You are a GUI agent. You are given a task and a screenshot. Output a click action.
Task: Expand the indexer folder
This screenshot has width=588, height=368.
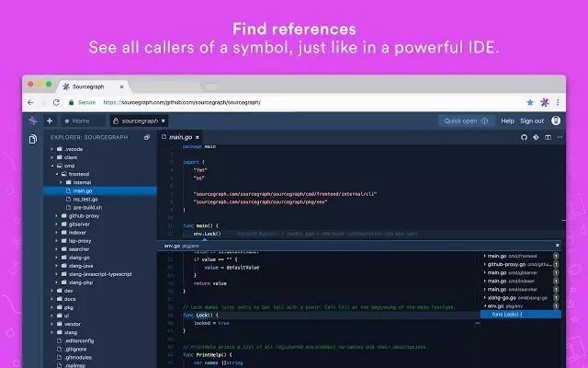57,233
